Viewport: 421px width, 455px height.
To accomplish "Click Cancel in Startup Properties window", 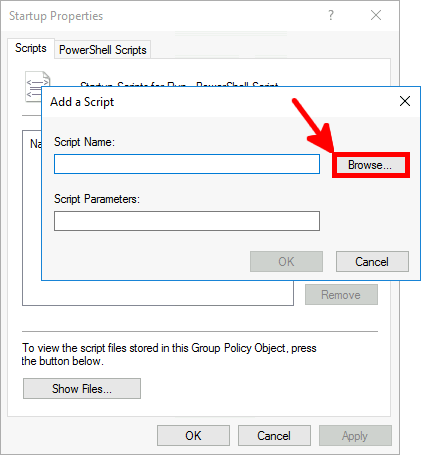I will pyautogui.click(x=274, y=436).
